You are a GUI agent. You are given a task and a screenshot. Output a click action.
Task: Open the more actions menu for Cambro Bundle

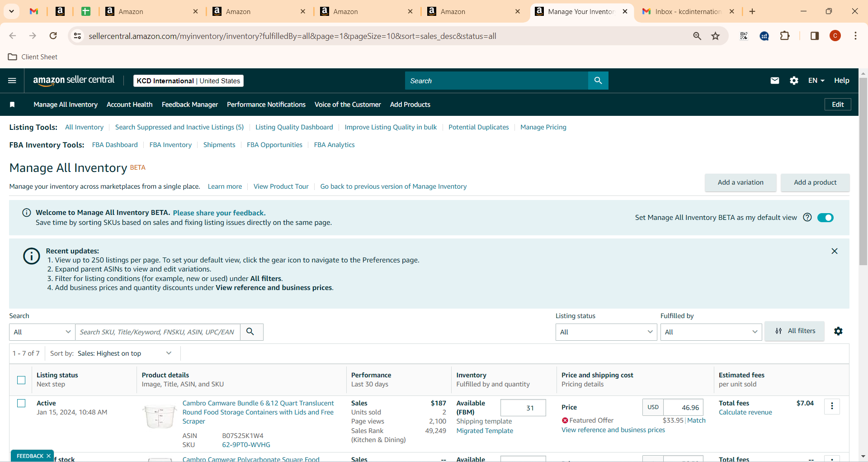832,406
